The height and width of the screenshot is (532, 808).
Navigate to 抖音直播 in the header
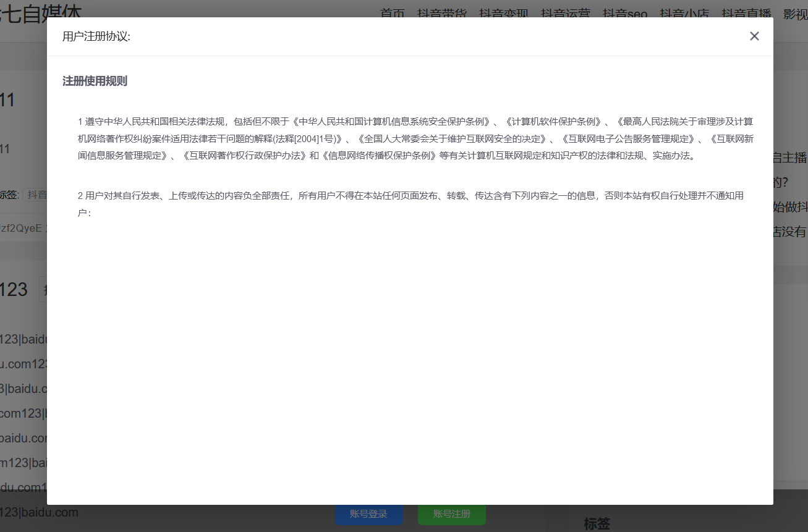pyautogui.click(x=746, y=14)
